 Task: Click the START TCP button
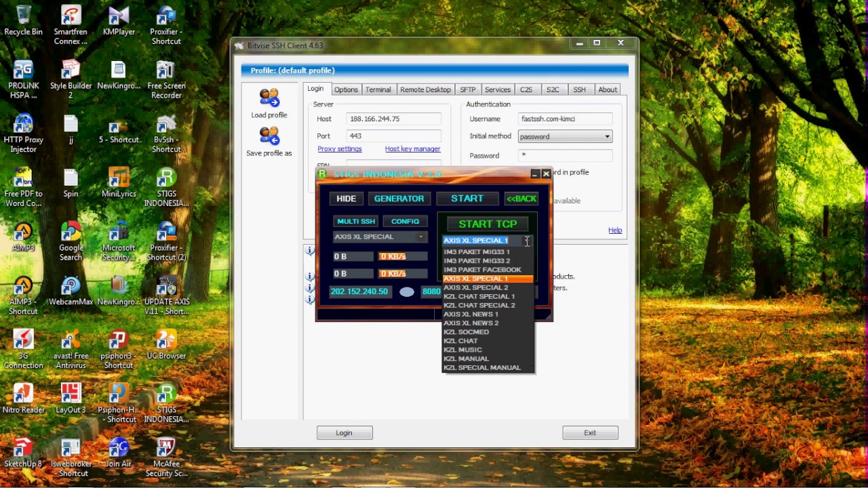(x=488, y=224)
